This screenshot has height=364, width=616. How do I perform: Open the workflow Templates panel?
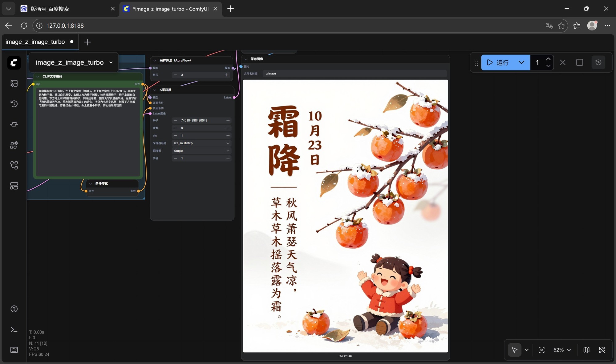(14, 186)
